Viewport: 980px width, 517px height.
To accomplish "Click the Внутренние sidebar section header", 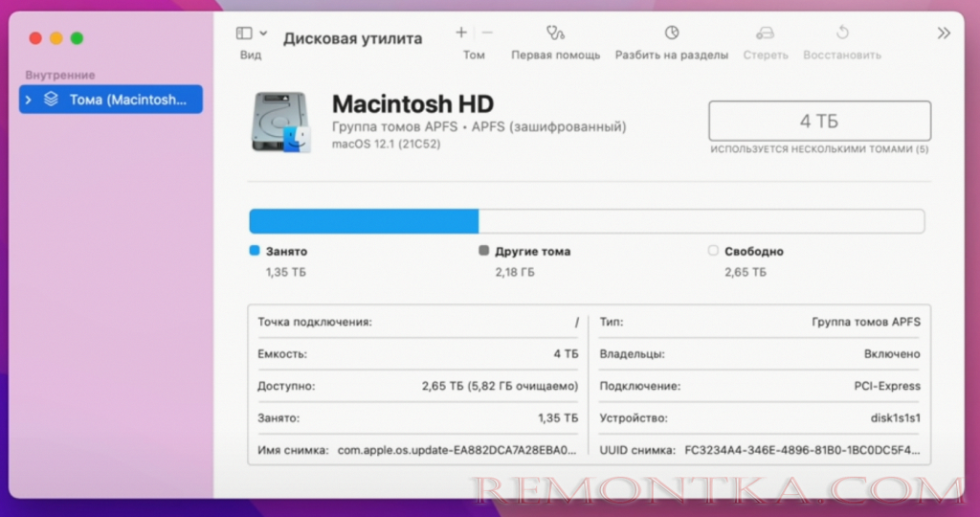I will point(60,75).
